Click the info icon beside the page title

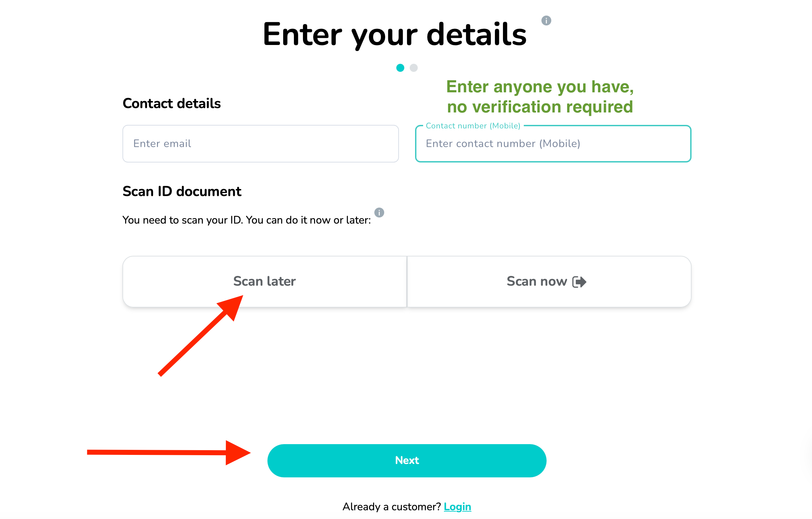pyautogui.click(x=546, y=20)
